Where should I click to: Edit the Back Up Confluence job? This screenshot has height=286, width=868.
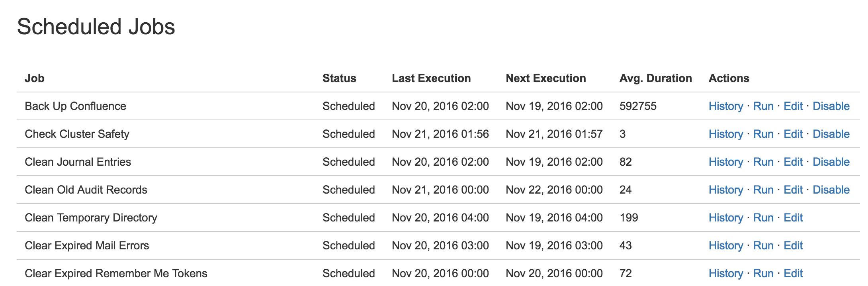pos(793,106)
